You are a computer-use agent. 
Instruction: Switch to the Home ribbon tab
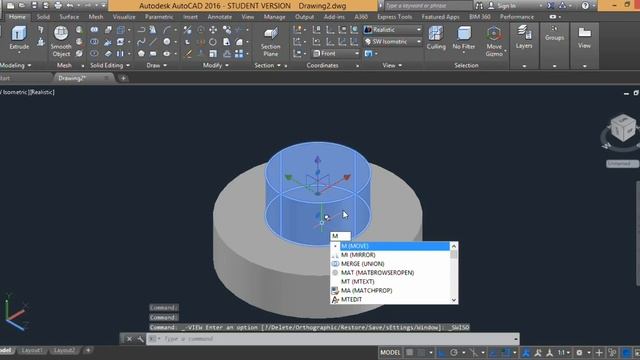(x=17, y=17)
